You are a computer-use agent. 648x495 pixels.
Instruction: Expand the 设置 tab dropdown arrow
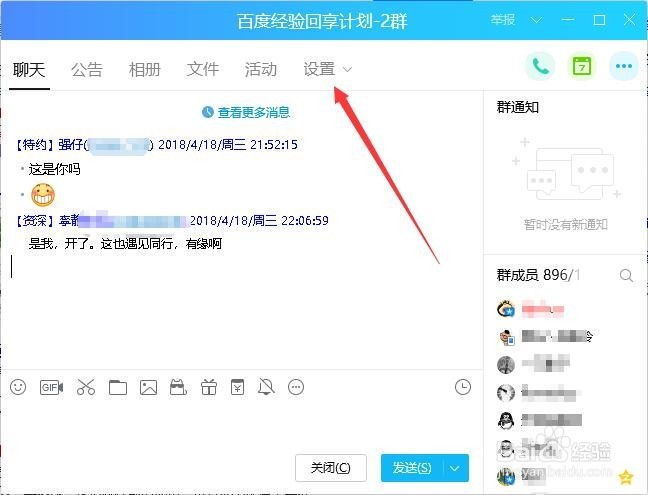point(348,69)
